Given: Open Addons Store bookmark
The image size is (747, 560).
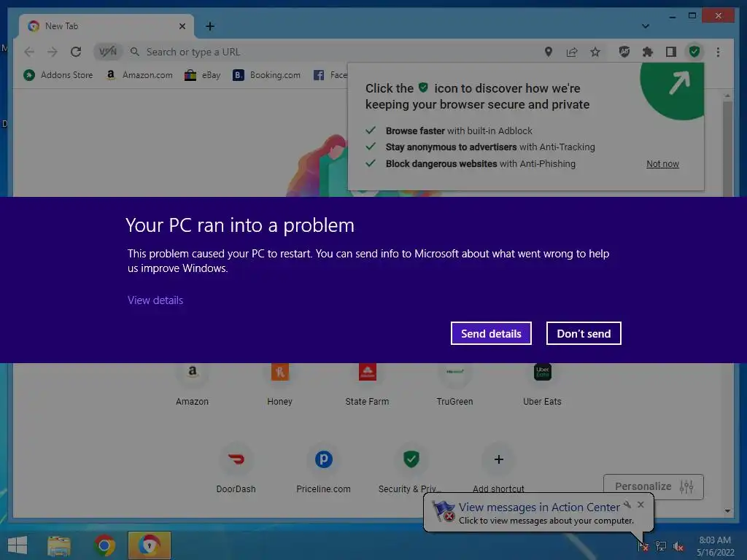Looking at the screenshot, I should [58, 75].
